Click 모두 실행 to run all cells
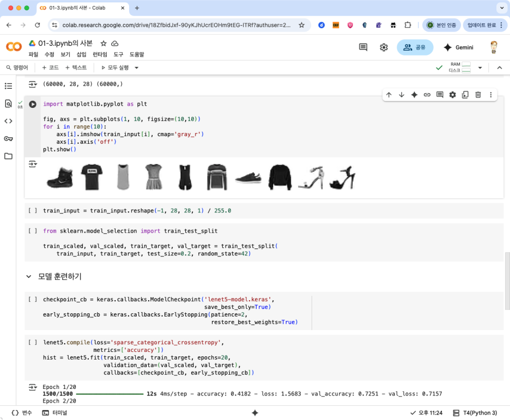 click(x=115, y=68)
